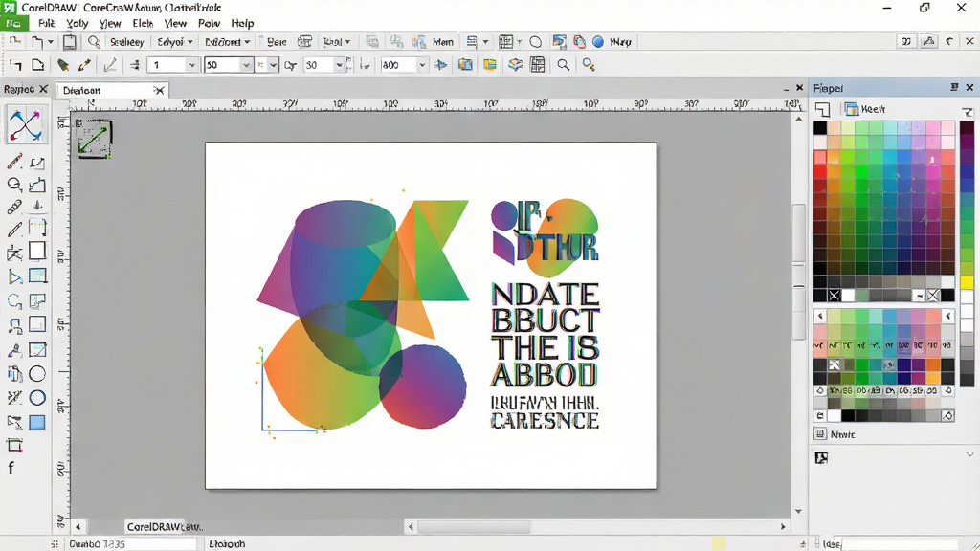Expand the Edidont dropdown menu
The image size is (980, 551).
[x=228, y=42]
